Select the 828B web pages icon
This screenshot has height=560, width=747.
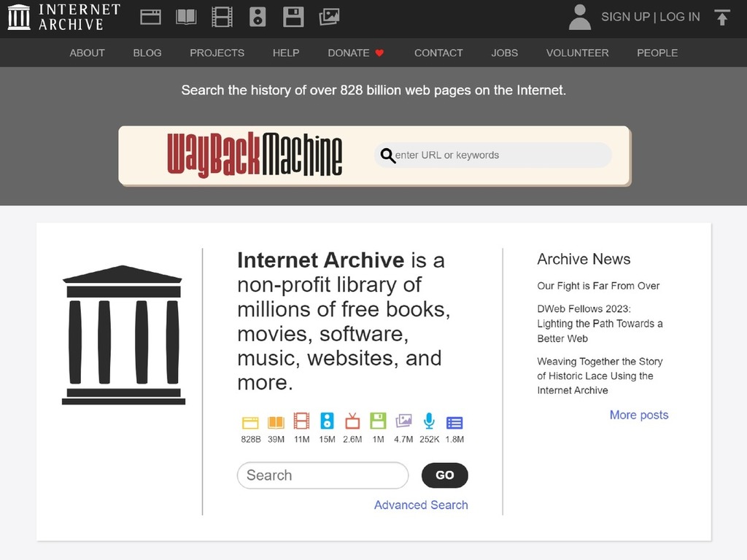click(x=251, y=422)
